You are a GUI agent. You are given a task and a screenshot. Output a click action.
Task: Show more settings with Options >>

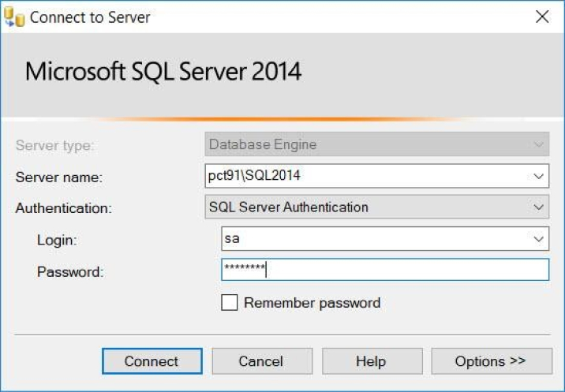tap(492, 361)
